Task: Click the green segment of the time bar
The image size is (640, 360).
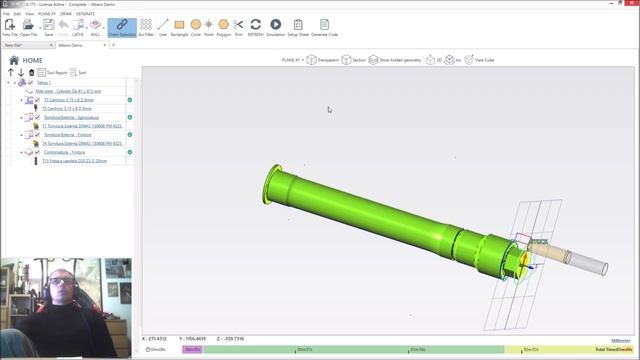Action: pos(354,350)
